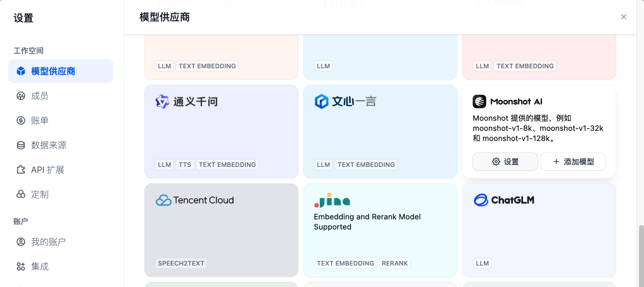Click the LLM tag on 文心一言 card
This screenshot has height=287, width=644.
tap(324, 165)
